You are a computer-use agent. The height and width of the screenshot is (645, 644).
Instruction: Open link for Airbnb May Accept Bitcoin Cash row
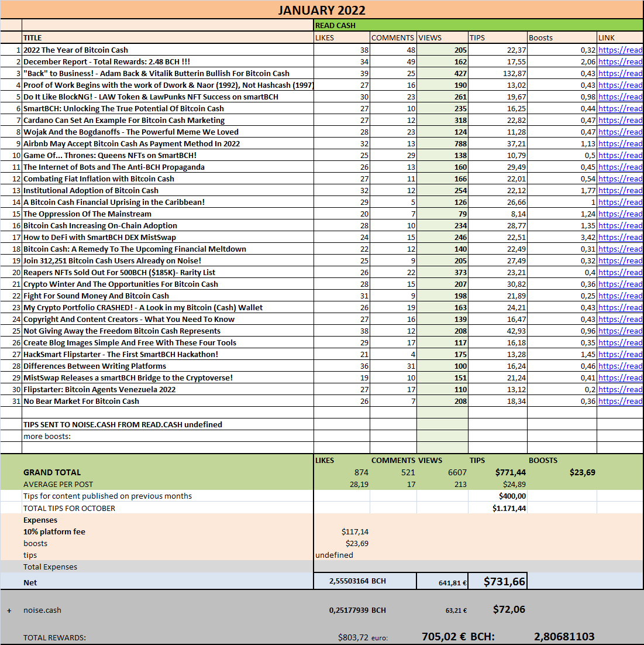pos(620,143)
